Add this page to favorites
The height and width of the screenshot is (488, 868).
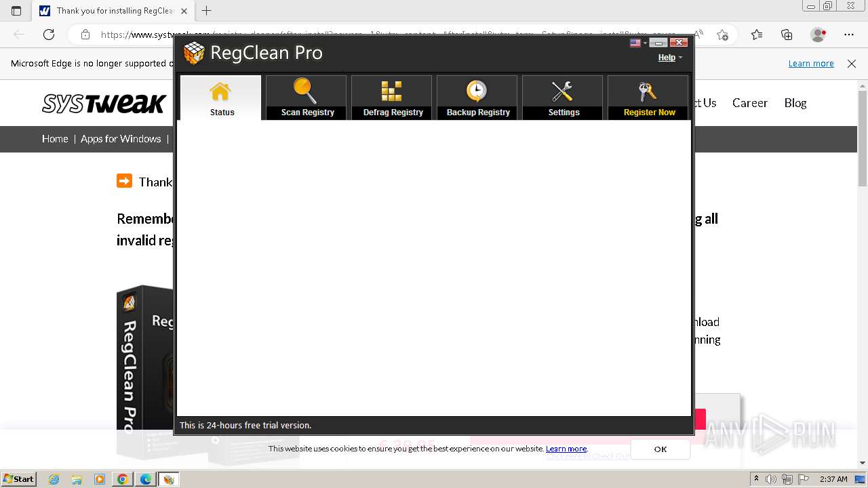pyautogui.click(x=723, y=35)
